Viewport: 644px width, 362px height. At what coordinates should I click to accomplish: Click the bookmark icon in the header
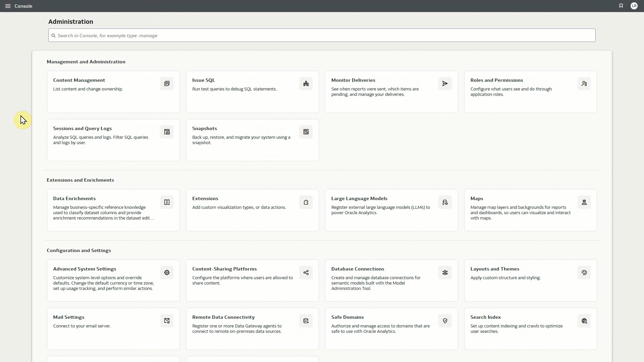pyautogui.click(x=621, y=6)
